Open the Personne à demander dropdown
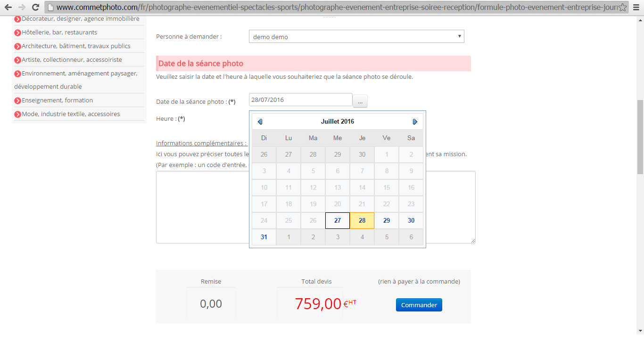The width and height of the screenshot is (644, 344). point(356,36)
